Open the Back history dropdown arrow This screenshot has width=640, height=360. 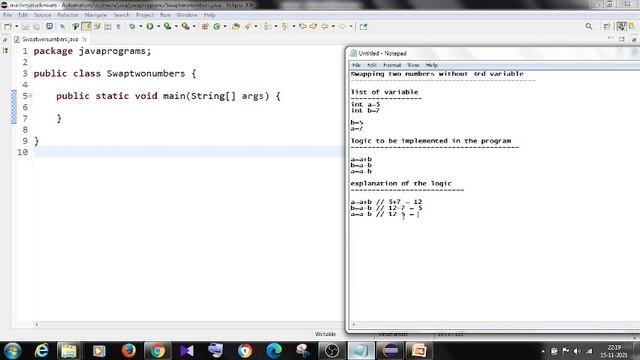(333, 27)
